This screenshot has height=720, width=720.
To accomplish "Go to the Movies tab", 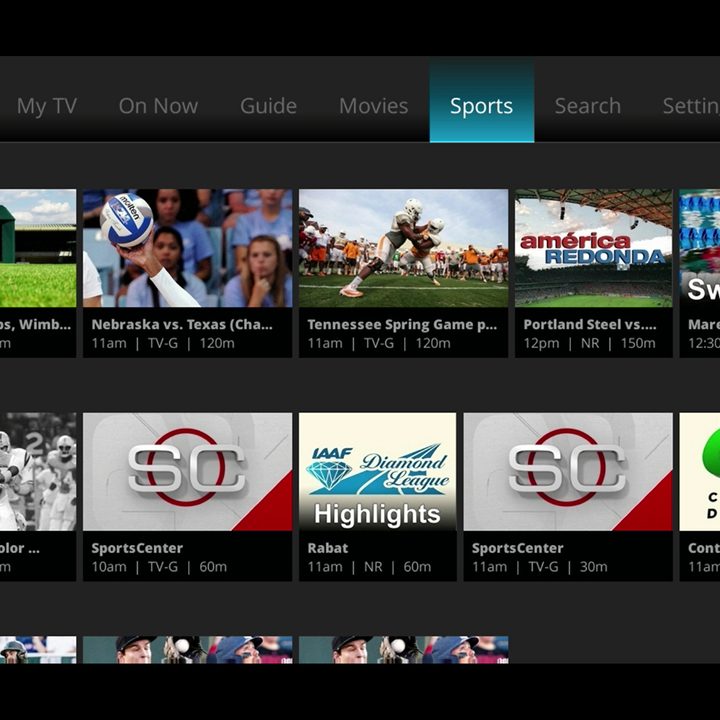I will (373, 106).
